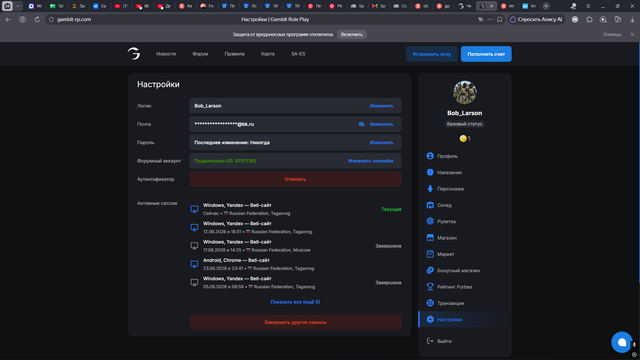Click Включить on protection banner

(351, 34)
